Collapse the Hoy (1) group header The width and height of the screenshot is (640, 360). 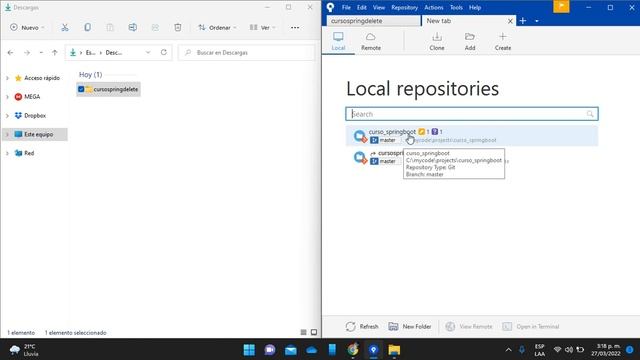click(x=90, y=75)
